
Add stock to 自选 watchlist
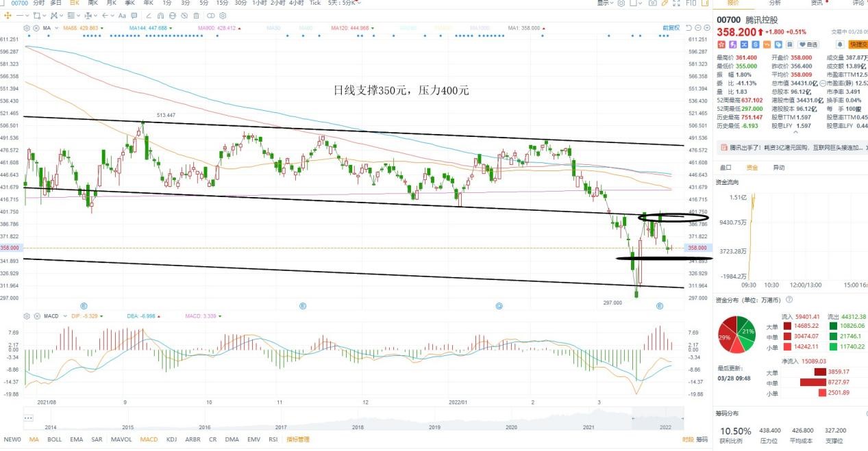click(808, 44)
